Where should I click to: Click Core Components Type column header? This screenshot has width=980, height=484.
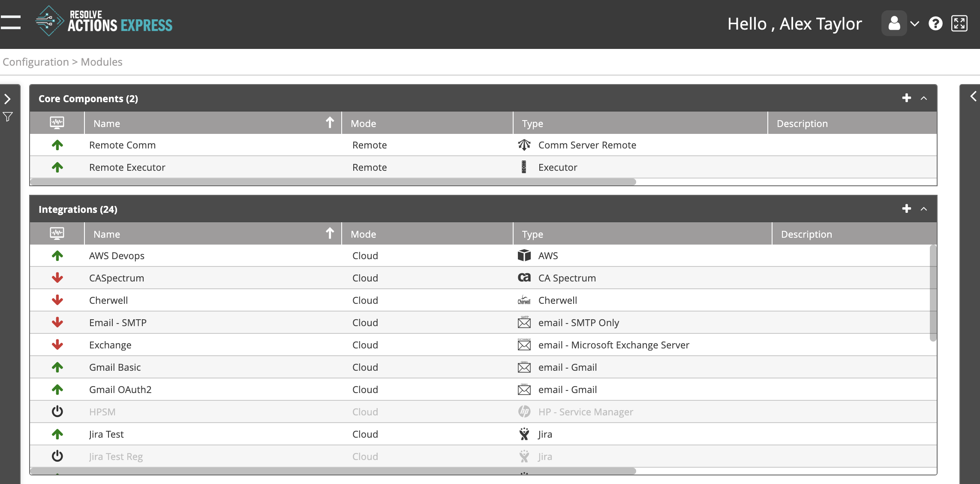[x=640, y=123]
